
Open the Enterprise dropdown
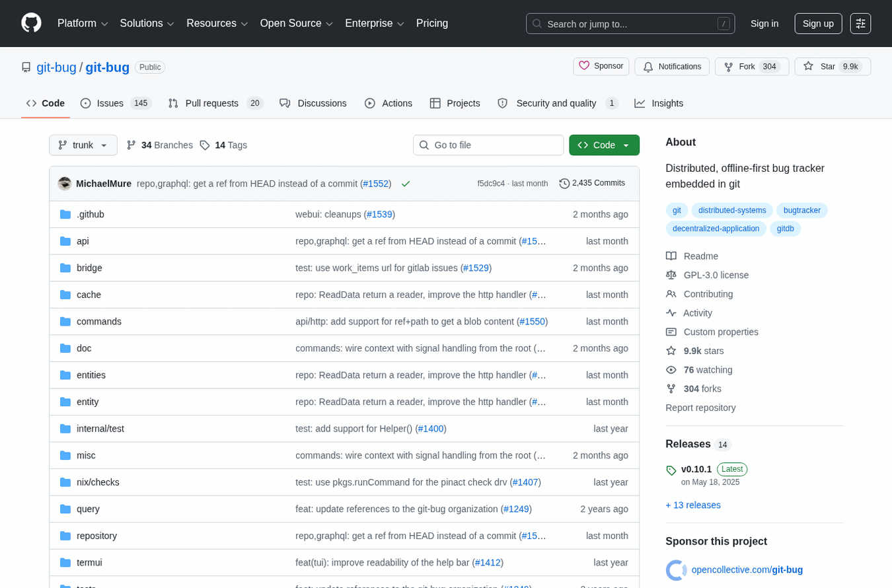tap(375, 23)
